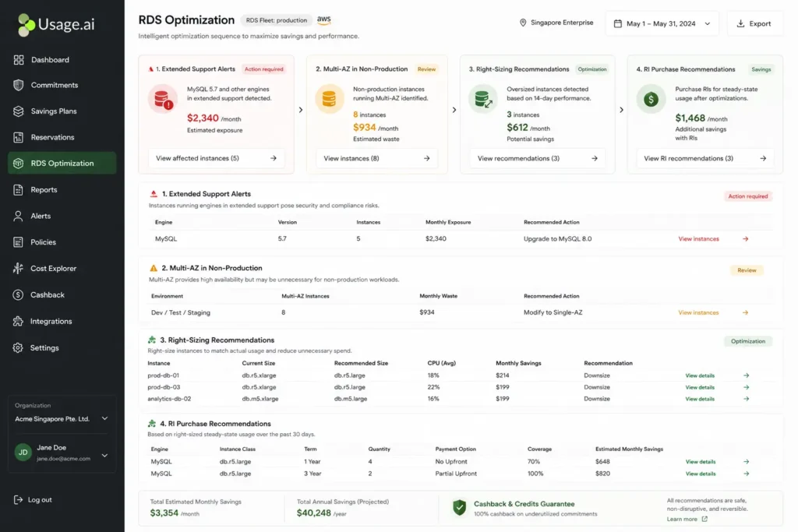
Task: Click chevron before RI Purchase card
Action: pos(621,110)
